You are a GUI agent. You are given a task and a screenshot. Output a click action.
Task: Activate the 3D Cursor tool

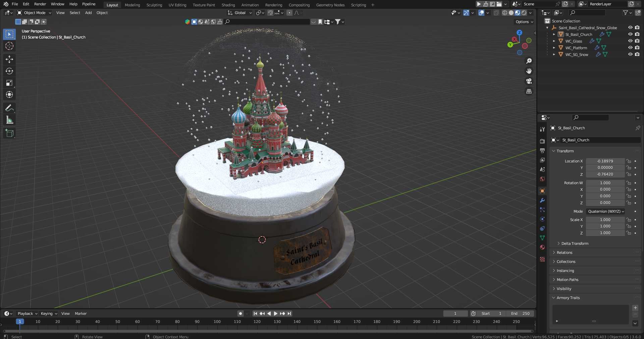9,46
